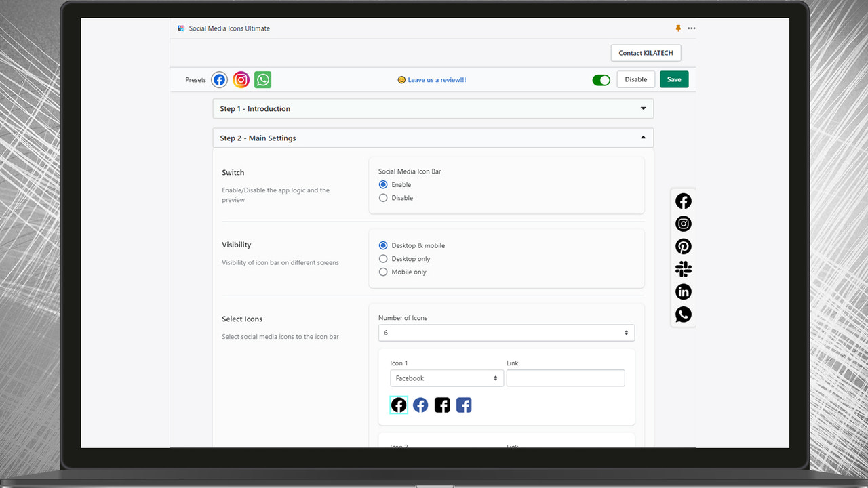Click the pin icon in the app header
Screen dimensions: 868x488
coord(678,28)
